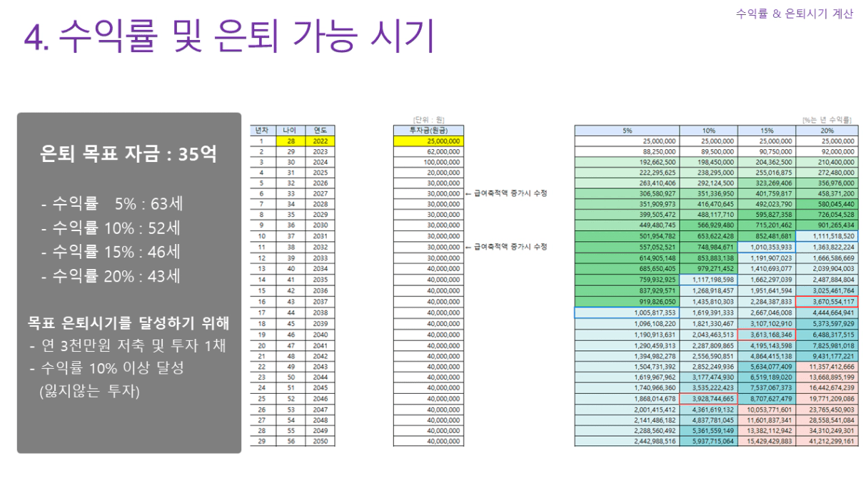Click the red-outlined cell '3,613,168,346'
The height and width of the screenshot is (488, 868).
point(767,334)
